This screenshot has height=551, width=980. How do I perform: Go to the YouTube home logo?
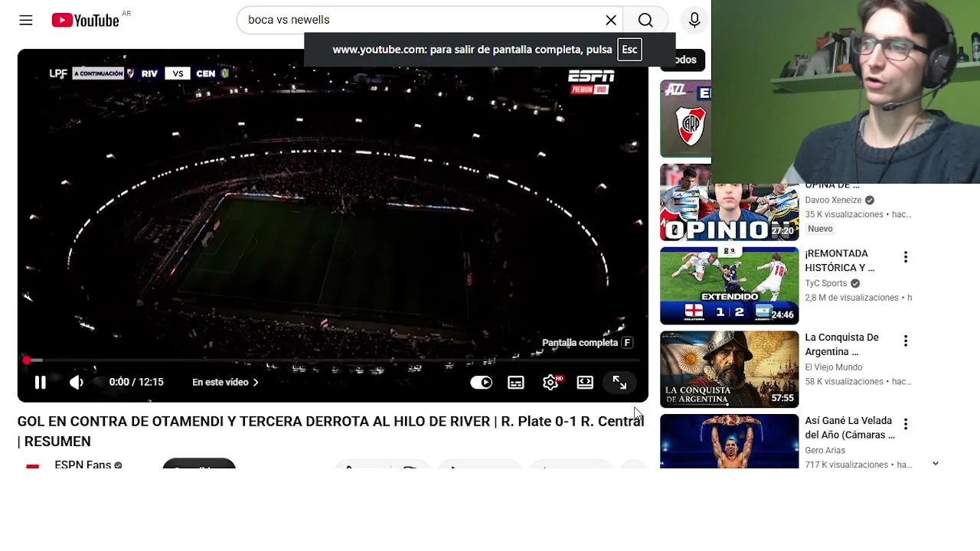pos(86,21)
